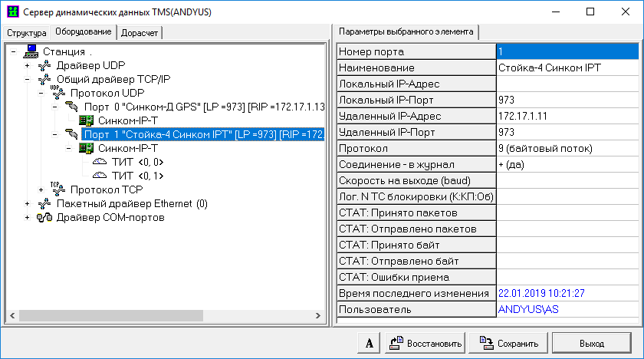Expand the Драйвер COM-портов node

click(x=28, y=217)
